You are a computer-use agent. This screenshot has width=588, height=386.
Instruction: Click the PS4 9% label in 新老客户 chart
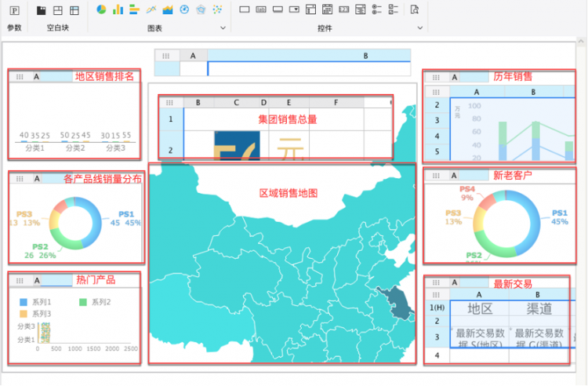tap(467, 193)
